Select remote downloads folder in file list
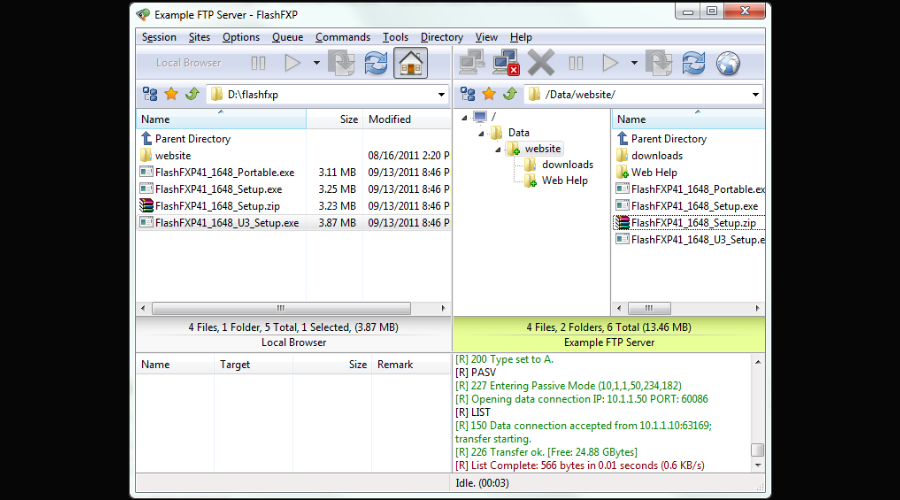The width and height of the screenshot is (900, 500). click(657, 156)
